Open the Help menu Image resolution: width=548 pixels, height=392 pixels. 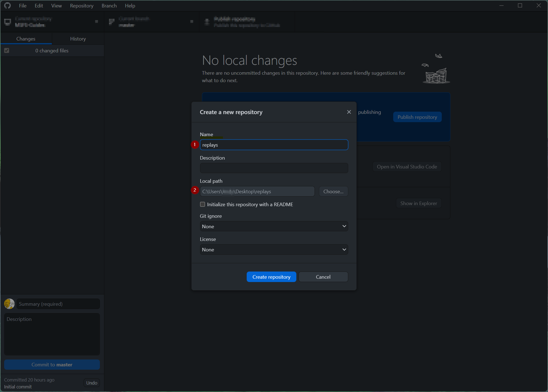(x=130, y=6)
